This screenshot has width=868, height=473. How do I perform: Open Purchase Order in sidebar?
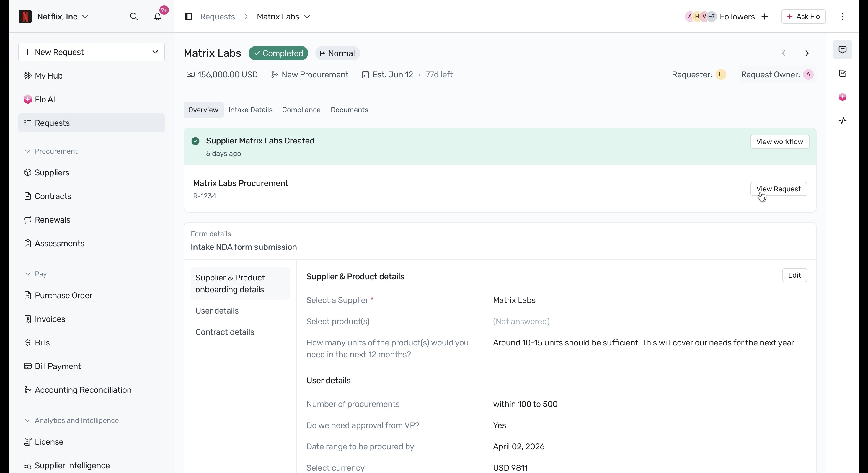(91, 296)
